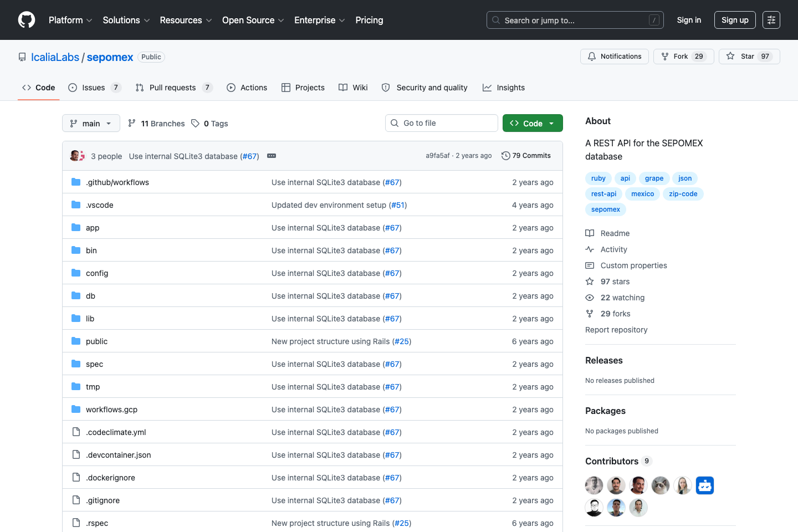Switch to the Pull requests tab
The image size is (798, 532).
(x=172, y=88)
